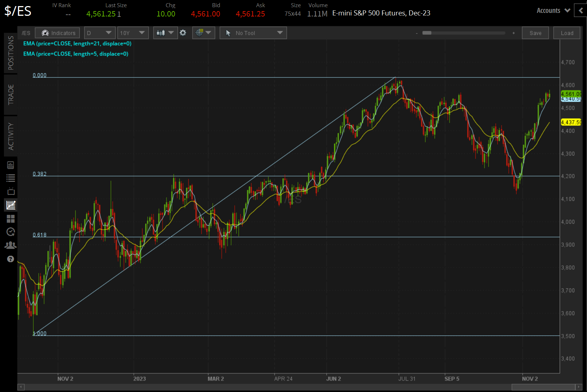Open the question mark help icon
The height and width of the screenshot is (392, 587).
[11, 259]
